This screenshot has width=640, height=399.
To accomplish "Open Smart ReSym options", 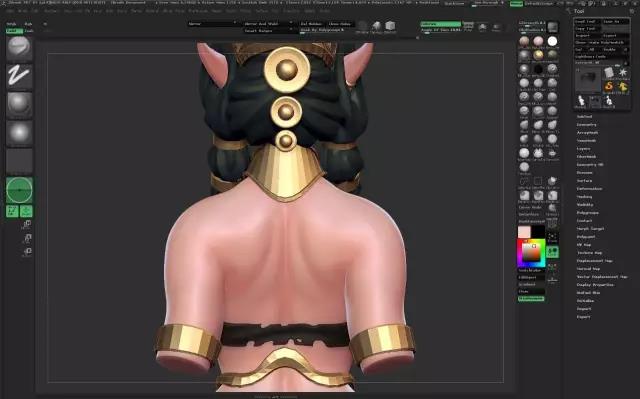I will coord(268,31).
